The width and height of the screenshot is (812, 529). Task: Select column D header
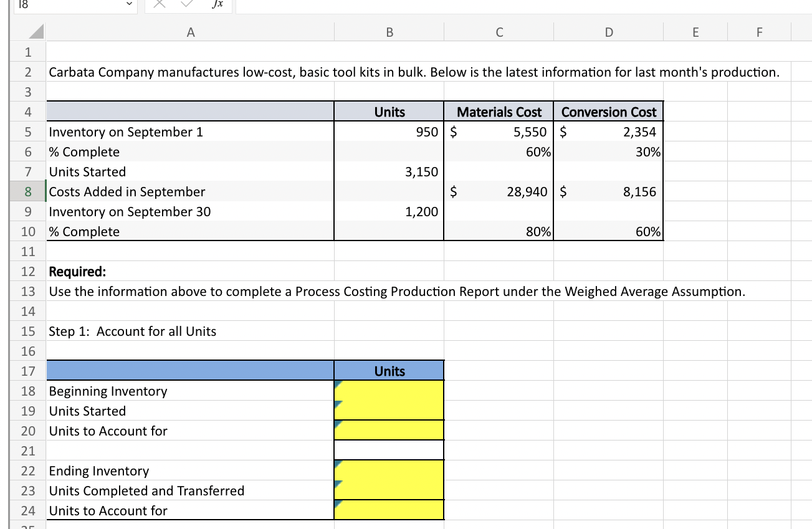608,32
